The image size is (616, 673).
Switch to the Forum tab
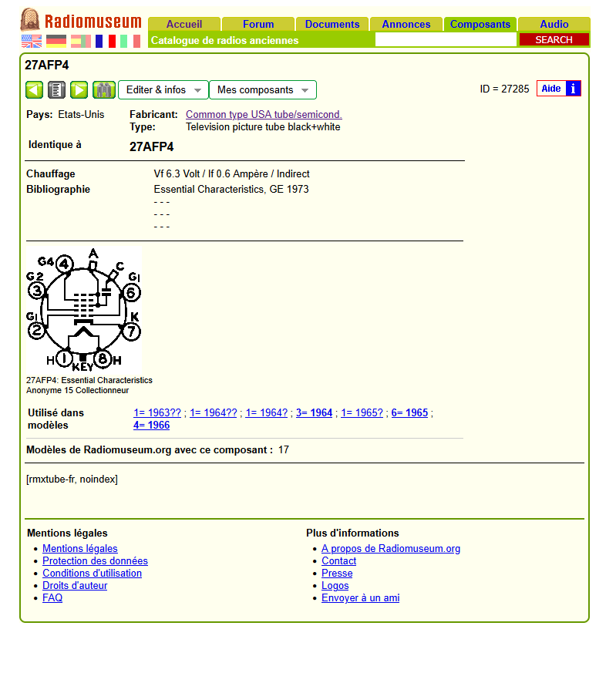pos(258,24)
